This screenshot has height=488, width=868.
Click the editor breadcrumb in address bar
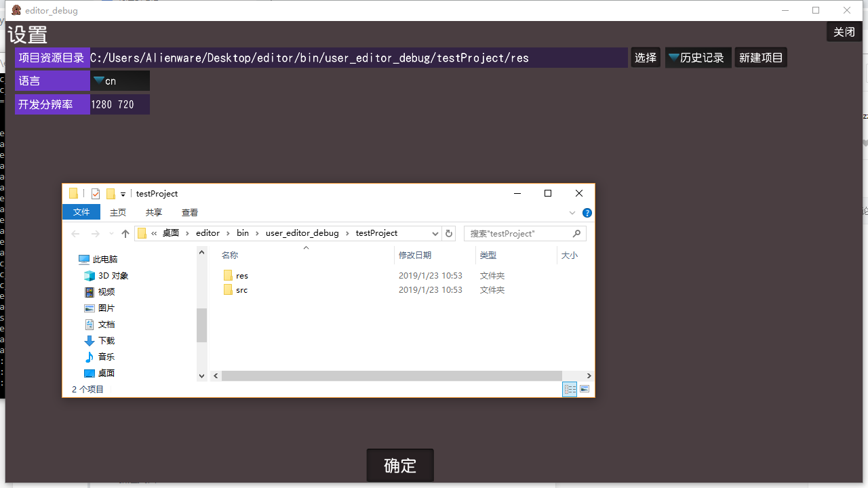pos(208,232)
